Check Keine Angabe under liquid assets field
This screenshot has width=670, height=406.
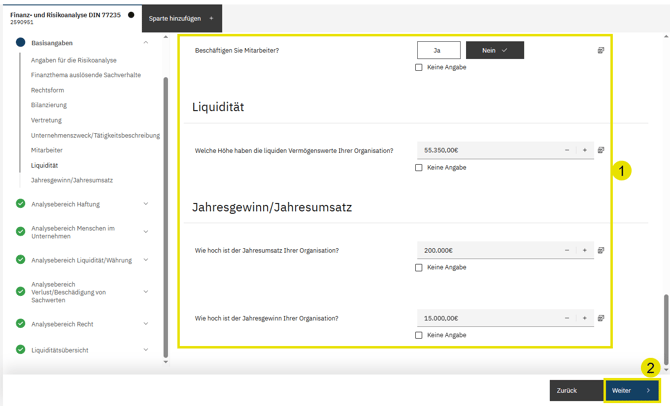pos(419,168)
